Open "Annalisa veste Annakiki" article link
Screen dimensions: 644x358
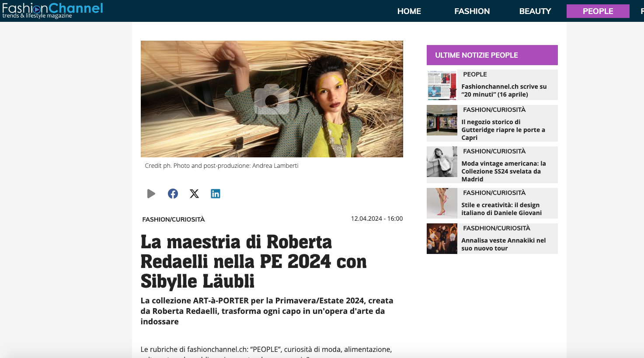pyautogui.click(x=504, y=244)
